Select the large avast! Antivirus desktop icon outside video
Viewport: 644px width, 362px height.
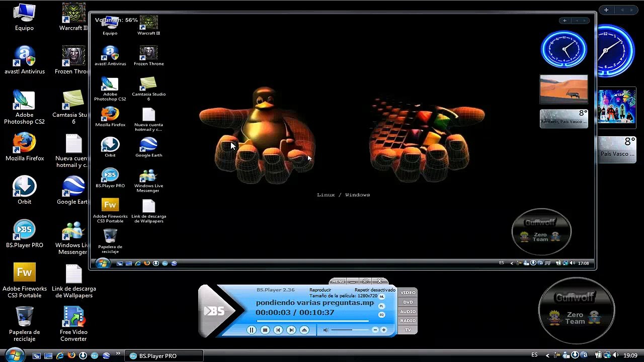25,60
